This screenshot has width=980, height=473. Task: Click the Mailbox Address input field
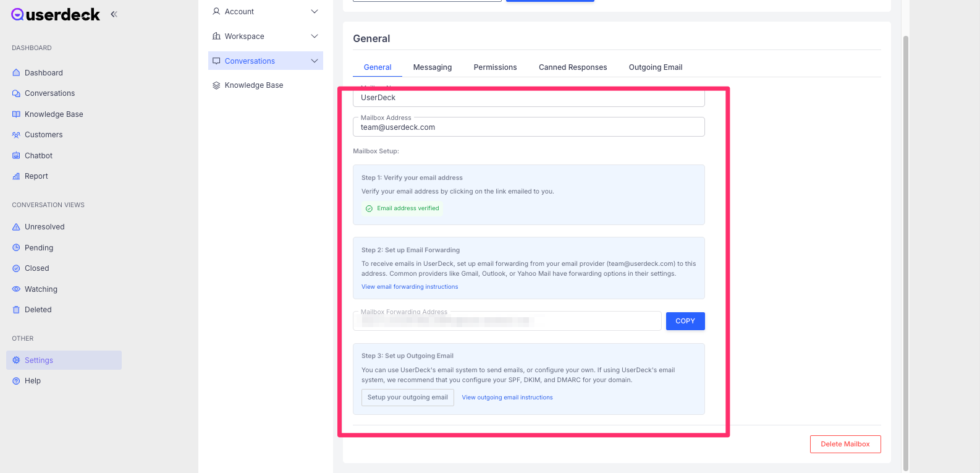[529, 127]
